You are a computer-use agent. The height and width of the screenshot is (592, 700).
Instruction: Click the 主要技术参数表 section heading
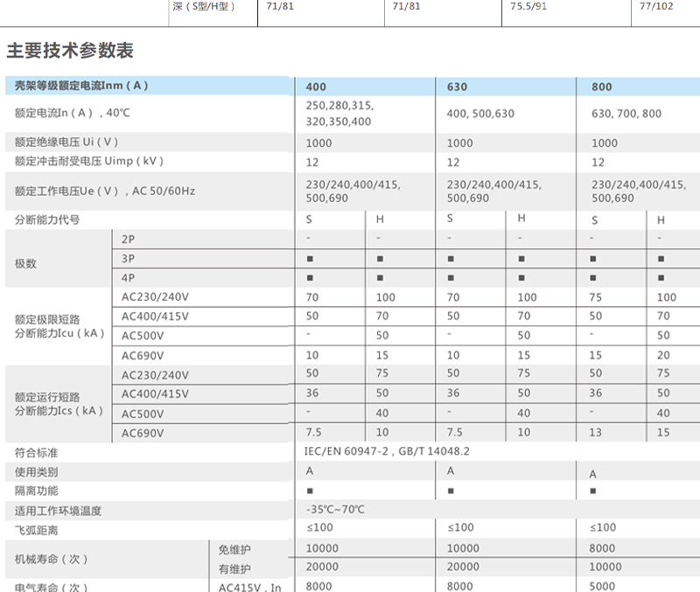[70, 51]
